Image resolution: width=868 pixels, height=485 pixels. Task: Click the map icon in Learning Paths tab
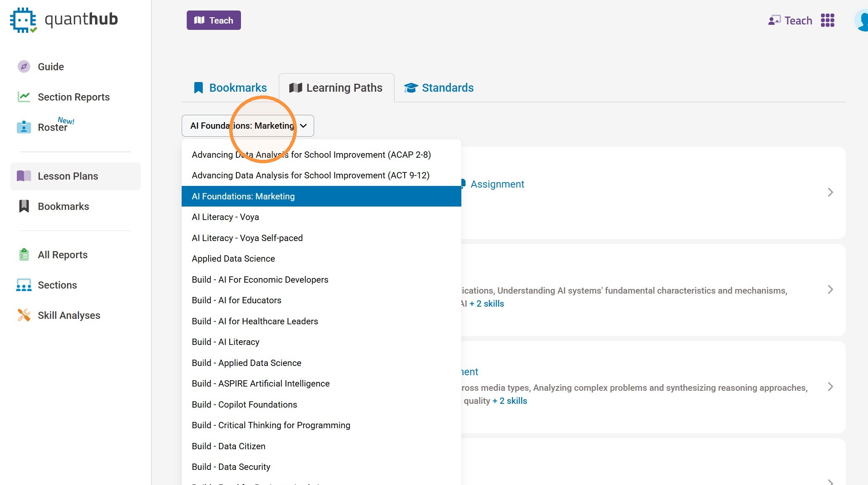click(x=296, y=87)
